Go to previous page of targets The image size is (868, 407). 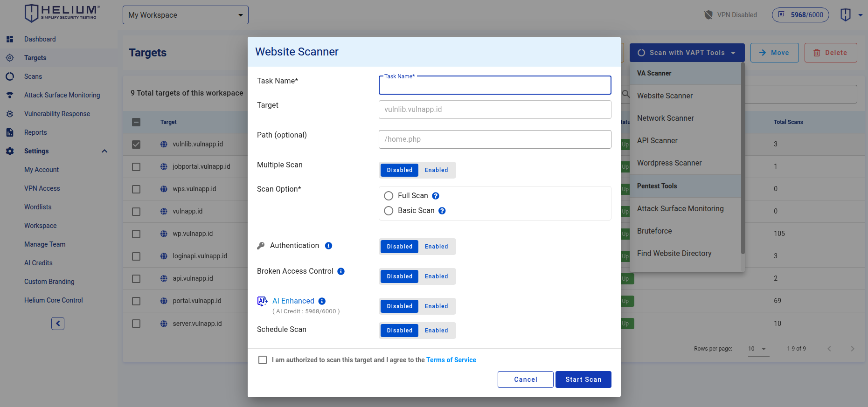tap(829, 349)
